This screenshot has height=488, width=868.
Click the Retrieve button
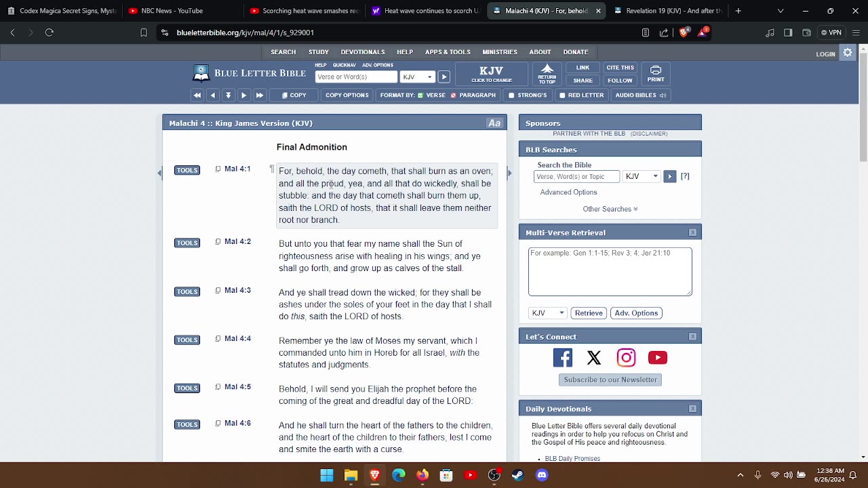click(x=589, y=313)
